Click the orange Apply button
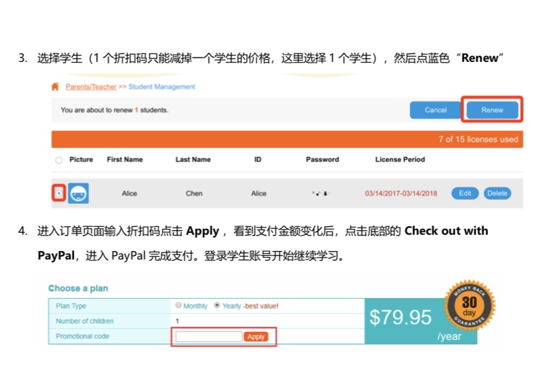This screenshot has width=533, height=392. pos(256,337)
